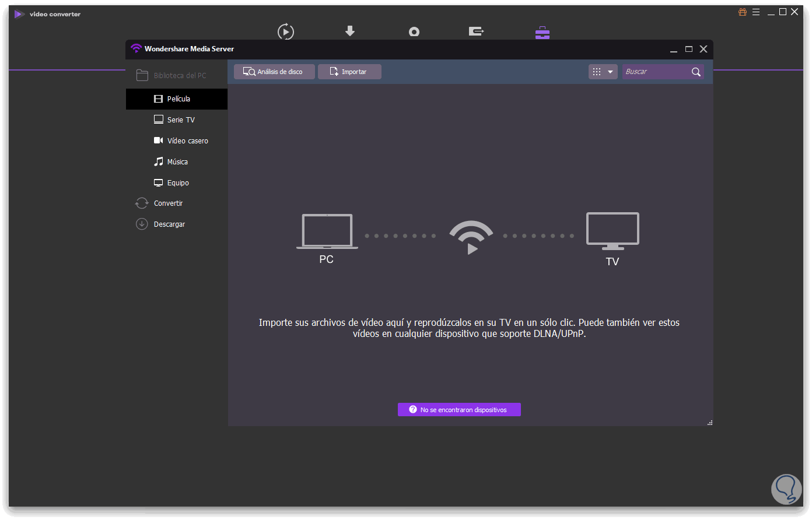Click the Análisis de disco button
The height and width of the screenshot is (520, 812).
click(274, 72)
